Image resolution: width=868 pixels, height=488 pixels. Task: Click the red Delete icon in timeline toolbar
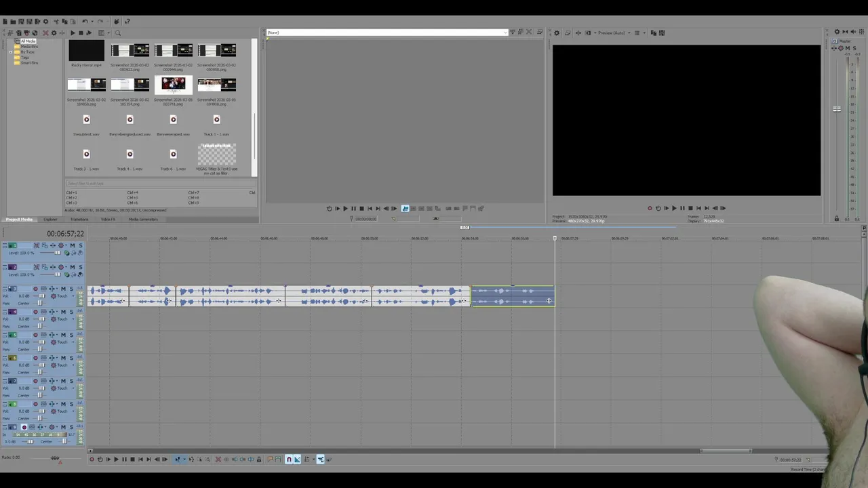(x=218, y=460)
